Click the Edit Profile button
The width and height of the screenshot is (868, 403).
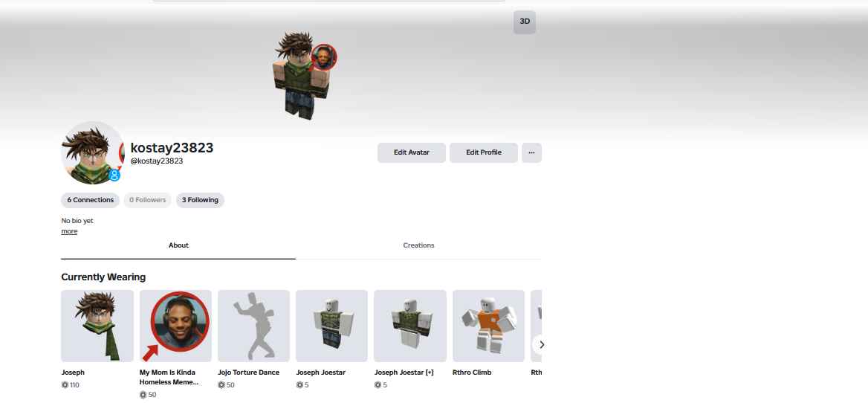[x=483, y=152]
